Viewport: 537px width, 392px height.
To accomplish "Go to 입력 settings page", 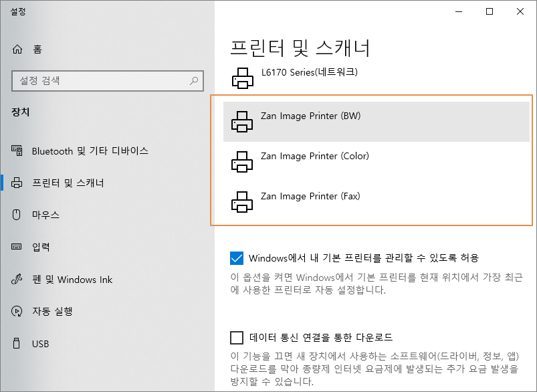I will pos(41,247).
